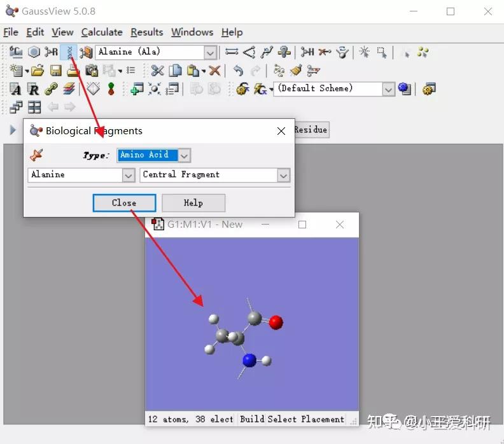Paste using the clipboard icon
The width and height of the screenshot is (504, 444).
193,71
